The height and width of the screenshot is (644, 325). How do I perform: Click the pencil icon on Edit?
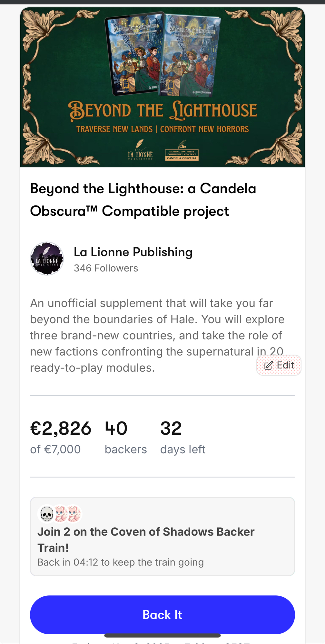(269, 365)
